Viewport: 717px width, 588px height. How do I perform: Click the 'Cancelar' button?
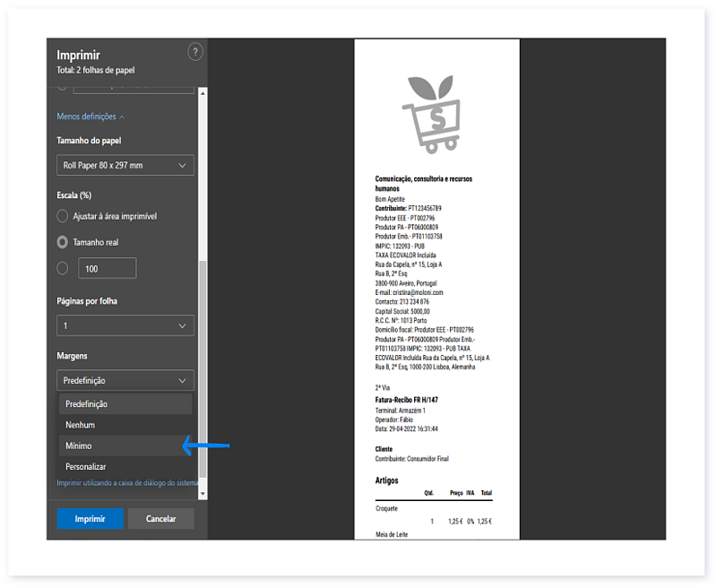(161, 519)
